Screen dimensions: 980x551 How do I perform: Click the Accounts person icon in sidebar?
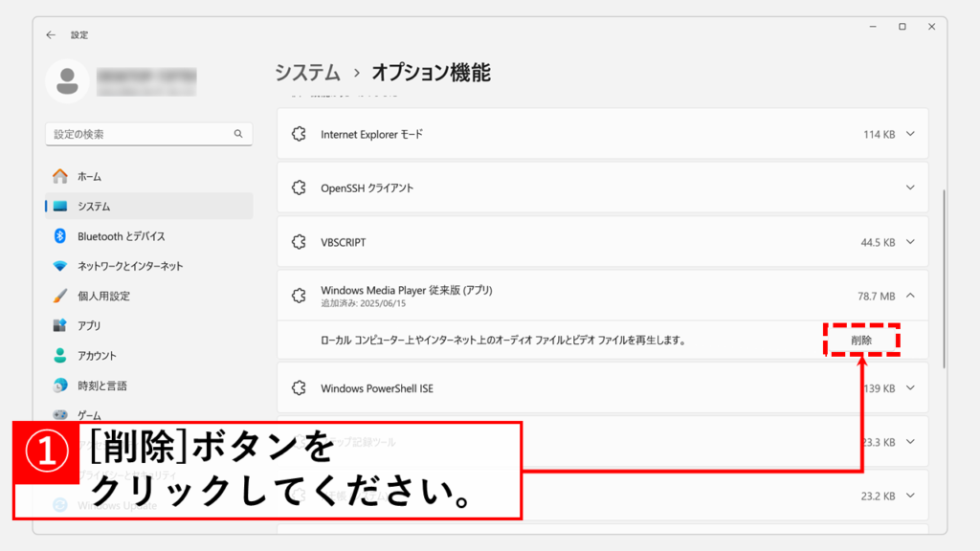pyautogui.click(x=60, y=356)
